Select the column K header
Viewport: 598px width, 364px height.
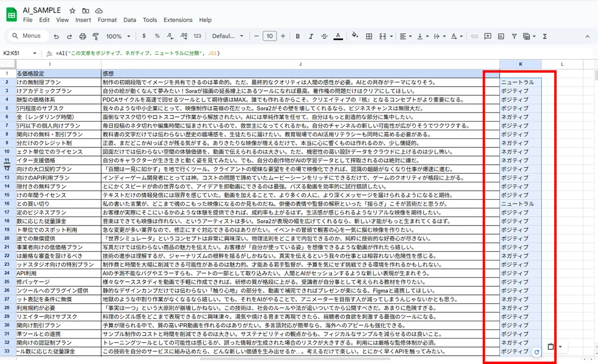pos(520,64)
